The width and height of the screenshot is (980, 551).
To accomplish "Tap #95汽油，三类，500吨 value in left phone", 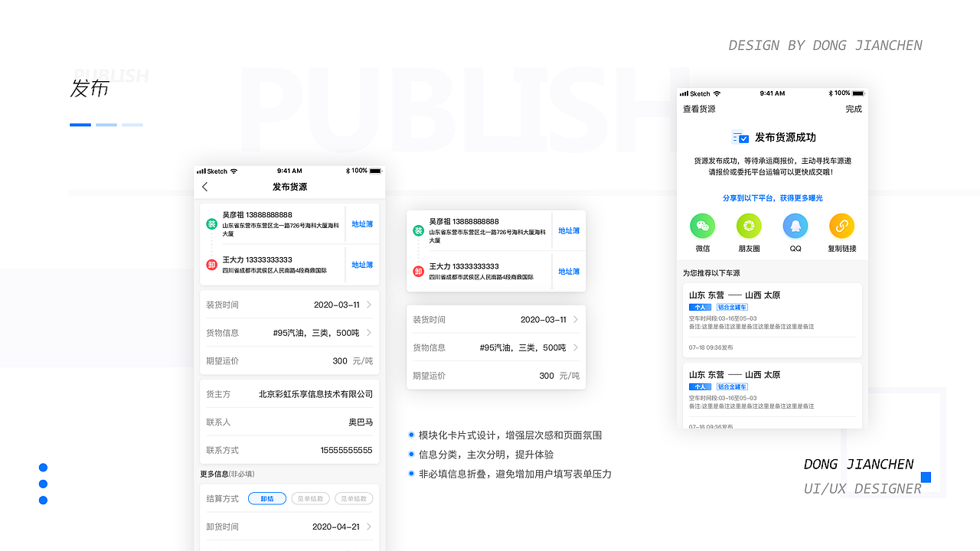I will point(316,333).
